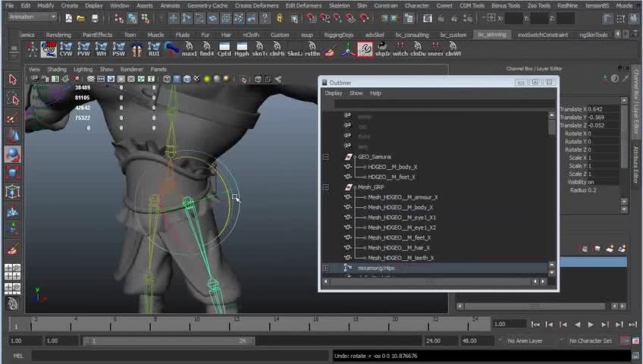This screenshot has height=364, width=643.
Task: Click the shpIr python shelf icon
Action: coord(382,49)
